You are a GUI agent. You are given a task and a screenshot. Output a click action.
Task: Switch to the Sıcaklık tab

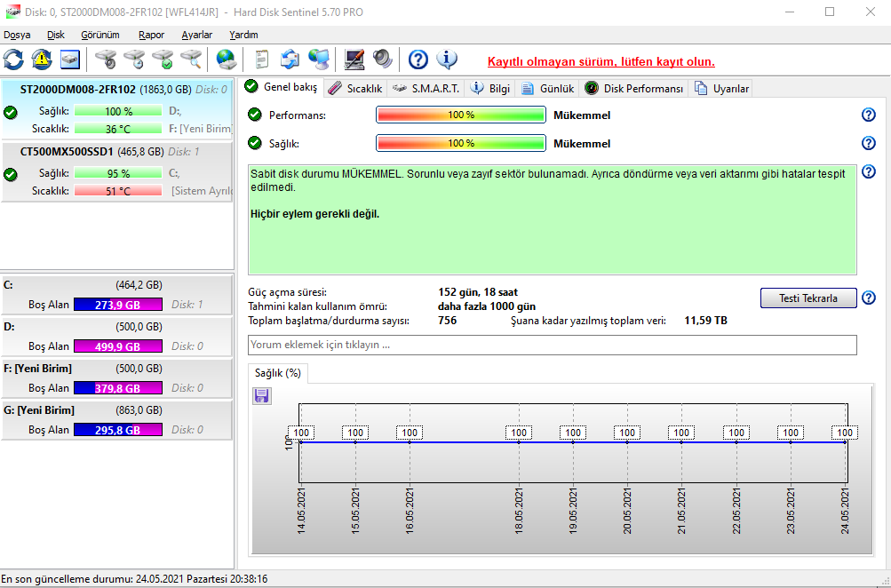(355, 88)
